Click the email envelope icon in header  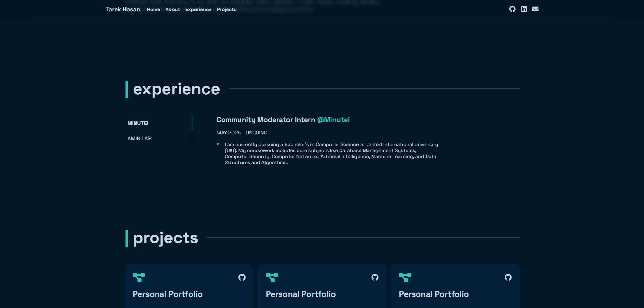coord(535,9)
